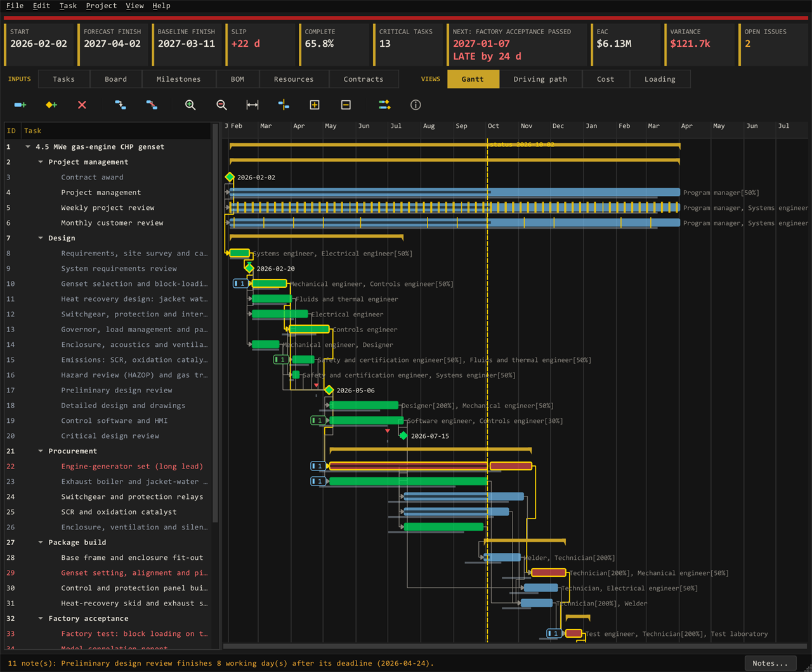The image size is (812, 672).
Task: Click the Notes... button
Action: [x=770, y=663]
